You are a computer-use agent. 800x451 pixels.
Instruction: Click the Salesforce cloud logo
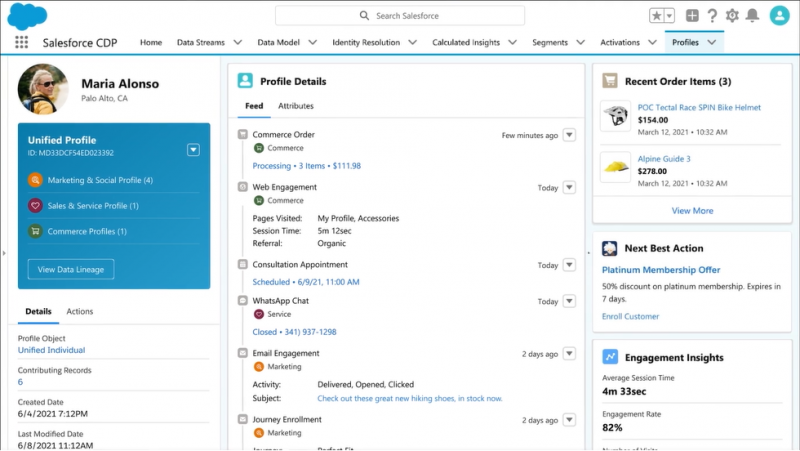pyautogui.click(x=27, y=16)
